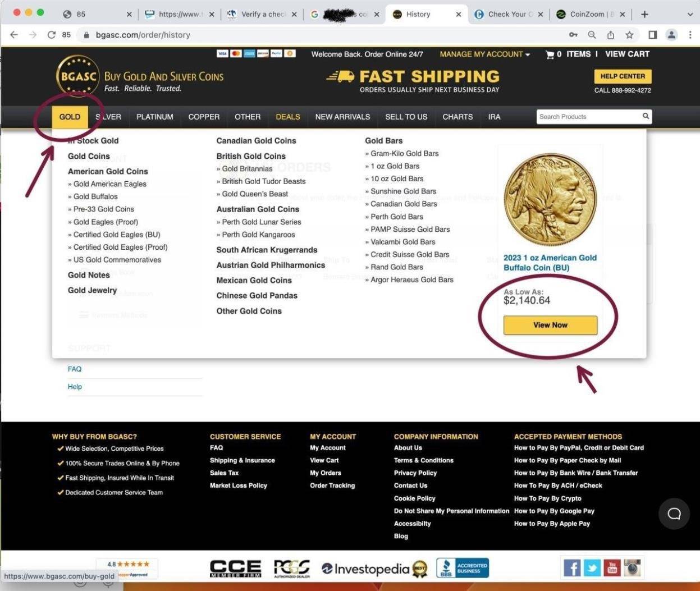The width and height of the screenshot is (700, 591).
Task: Open a new browser tab with plus icon
Action: point(644,14)
